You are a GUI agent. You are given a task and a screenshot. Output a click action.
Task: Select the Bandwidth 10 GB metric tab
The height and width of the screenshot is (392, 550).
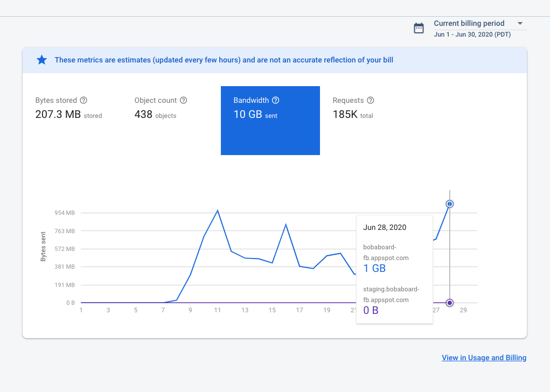(x=270, y=120)
